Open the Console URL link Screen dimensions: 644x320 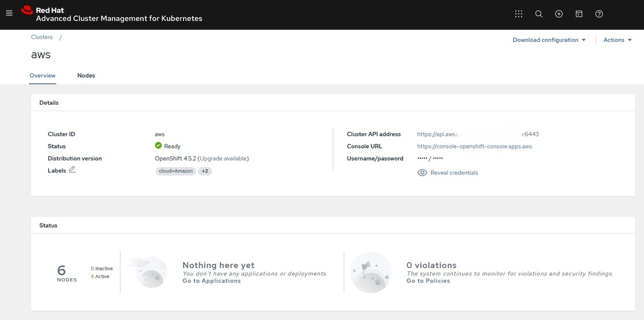pos(475,146)
